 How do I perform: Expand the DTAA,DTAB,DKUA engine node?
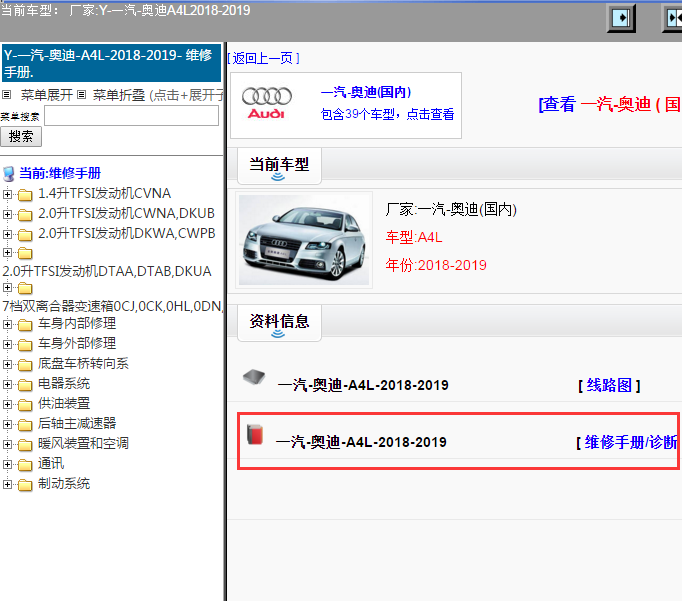pyautogui.click(x=7, y=253)
